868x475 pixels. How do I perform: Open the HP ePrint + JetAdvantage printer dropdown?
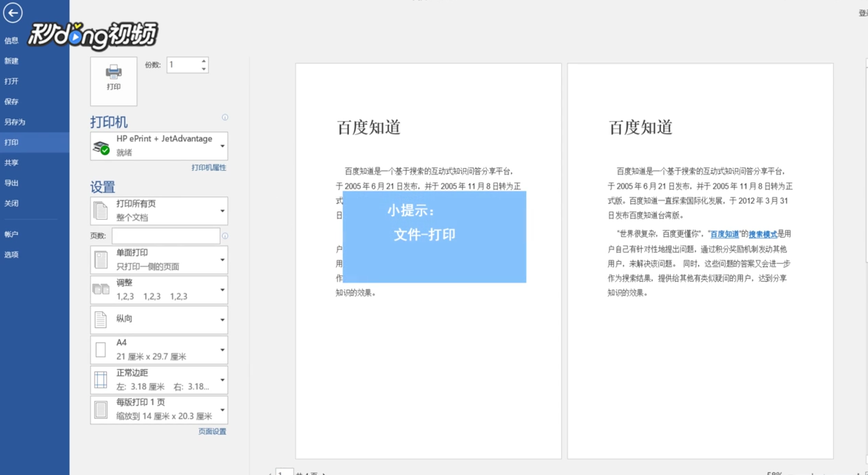[159, 146]
